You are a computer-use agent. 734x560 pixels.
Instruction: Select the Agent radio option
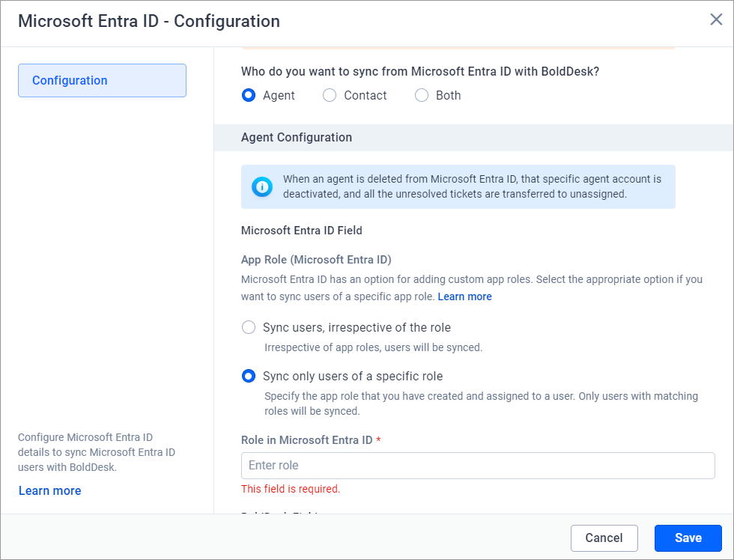(249, 95)
